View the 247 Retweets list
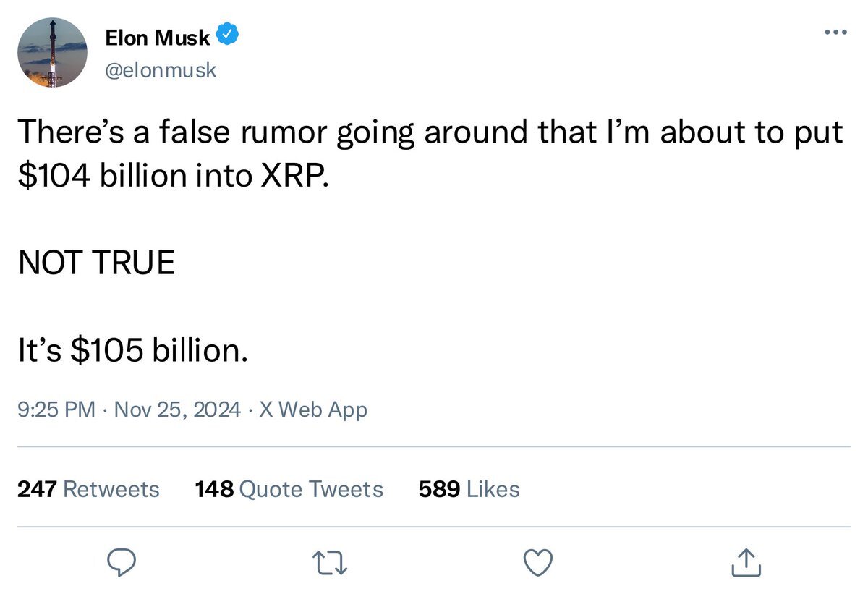 (x=88, y=489)
